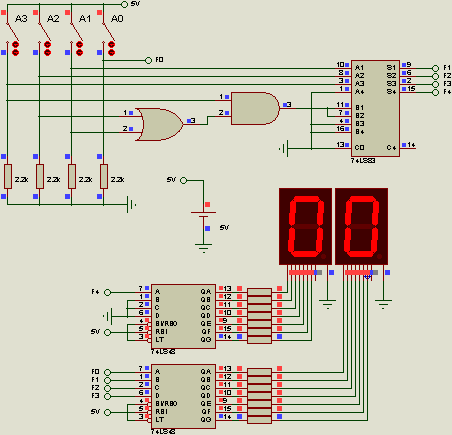Toggle switch A0
The height and width of the screenshot is (435, 452).
[x=108, y=33]
